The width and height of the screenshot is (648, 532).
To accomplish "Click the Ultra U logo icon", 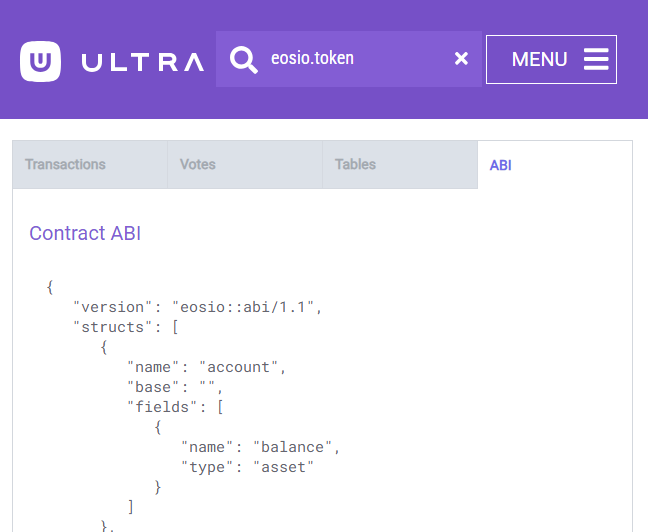I will point(40,61).
